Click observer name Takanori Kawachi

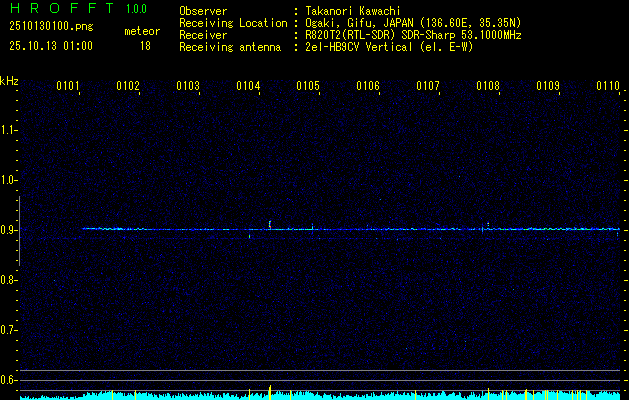353,11
